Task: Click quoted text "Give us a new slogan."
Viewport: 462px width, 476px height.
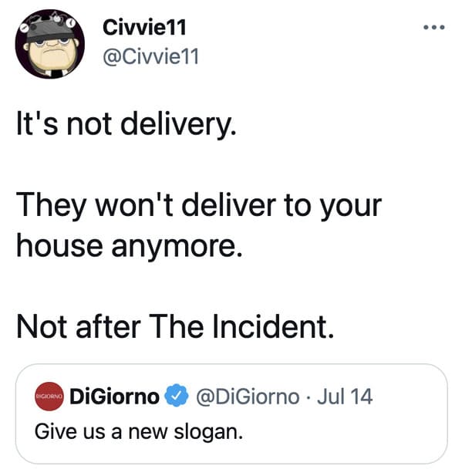Action: point(139,432)
